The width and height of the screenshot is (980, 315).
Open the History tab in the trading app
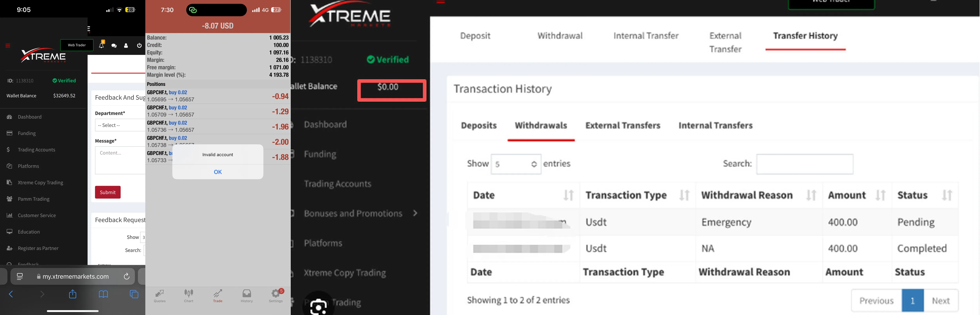(247, 296)
